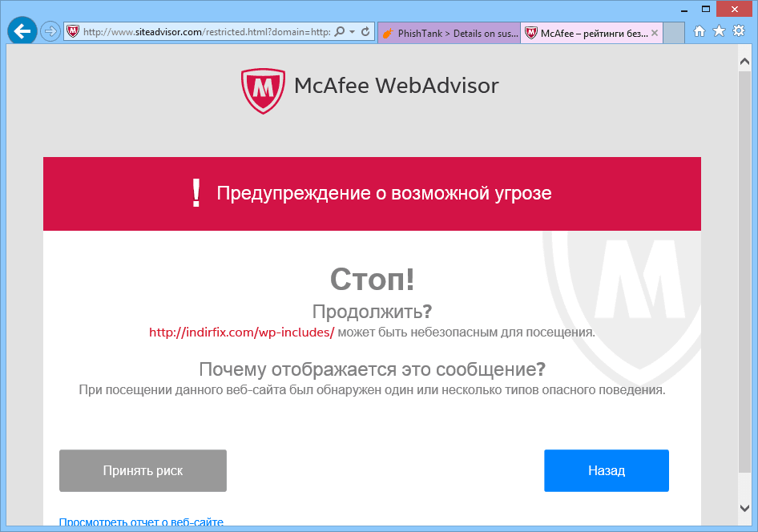758x532 pixels.
Task: Click the McAfee WebAdvisor logo shield
Action: (263, 91)
